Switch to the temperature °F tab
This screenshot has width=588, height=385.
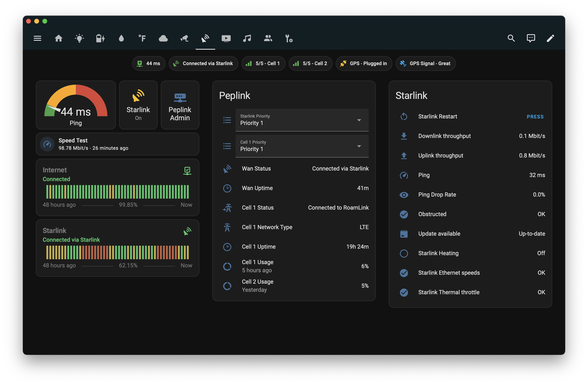click(142, 38)
